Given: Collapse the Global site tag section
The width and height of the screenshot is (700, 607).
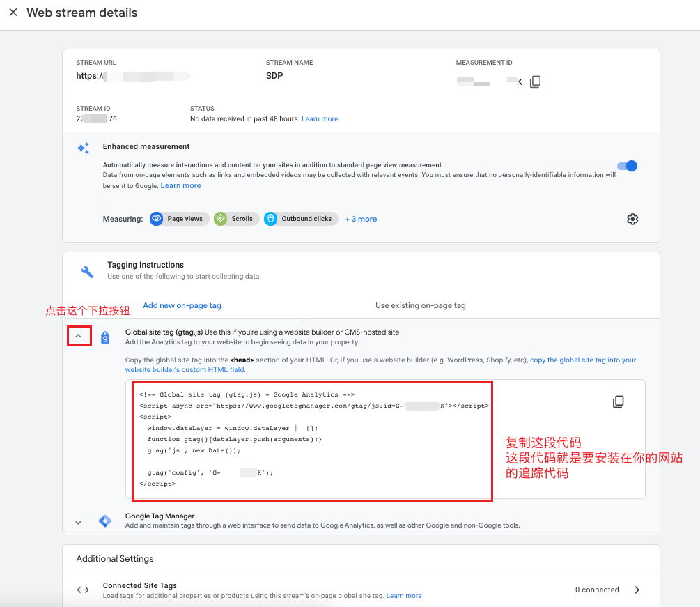Looking at the screenshot, I should click(x=79, y=336).
